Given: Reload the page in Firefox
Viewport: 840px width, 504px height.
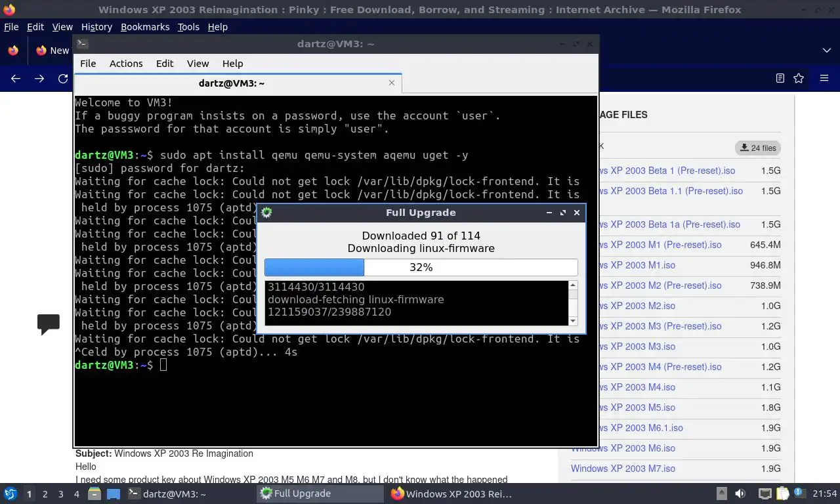Looking at the screenshot, I should [63, 79].
